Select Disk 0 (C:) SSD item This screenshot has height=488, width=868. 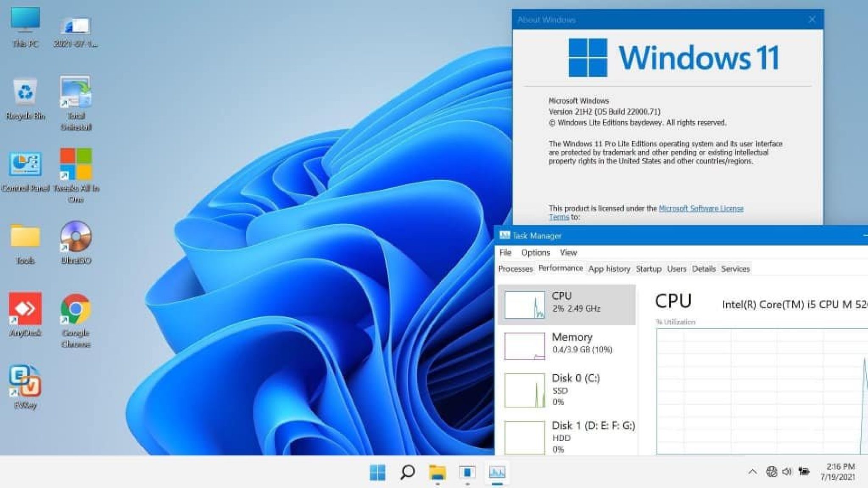(567, 390)
